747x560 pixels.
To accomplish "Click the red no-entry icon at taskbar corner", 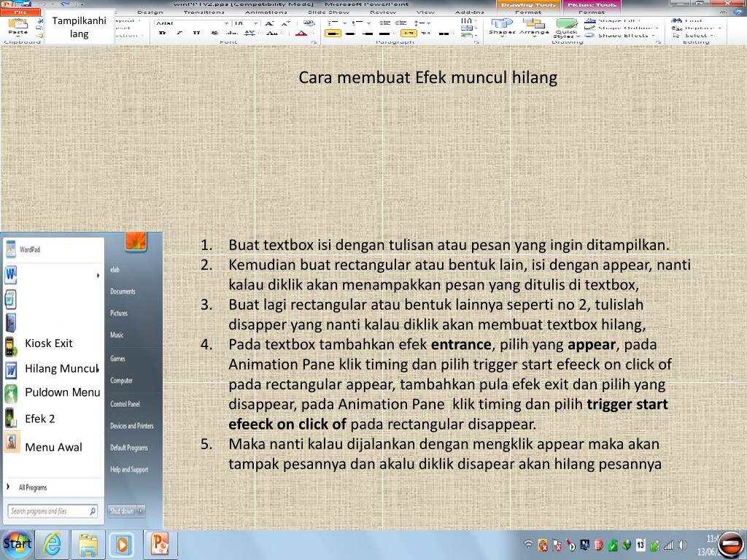I will (x=729, y=544).
